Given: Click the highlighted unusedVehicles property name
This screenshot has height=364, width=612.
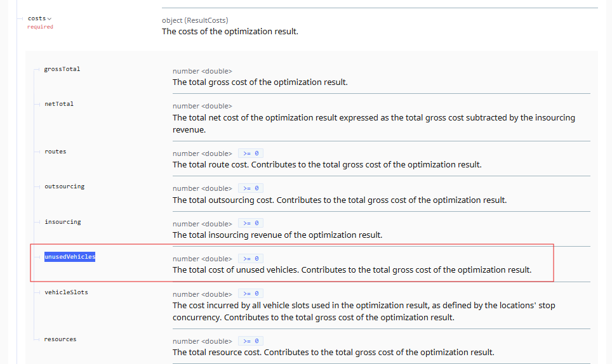Looking at the screenshot, I should coord(69,257).
